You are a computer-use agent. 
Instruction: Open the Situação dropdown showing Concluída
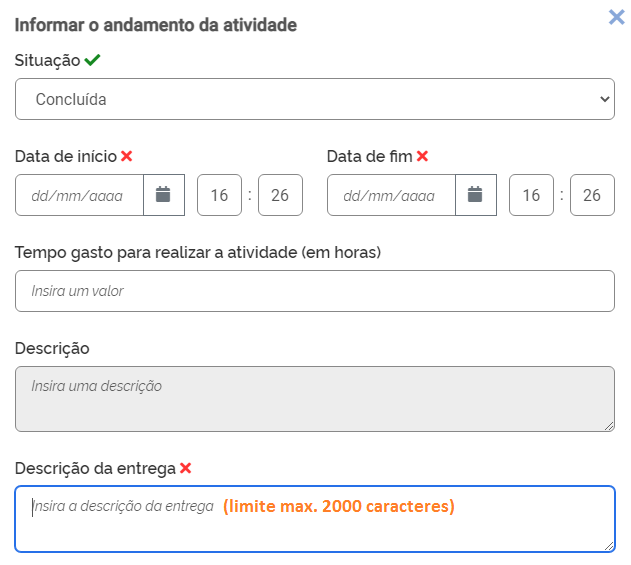click(x=314, y=99)
